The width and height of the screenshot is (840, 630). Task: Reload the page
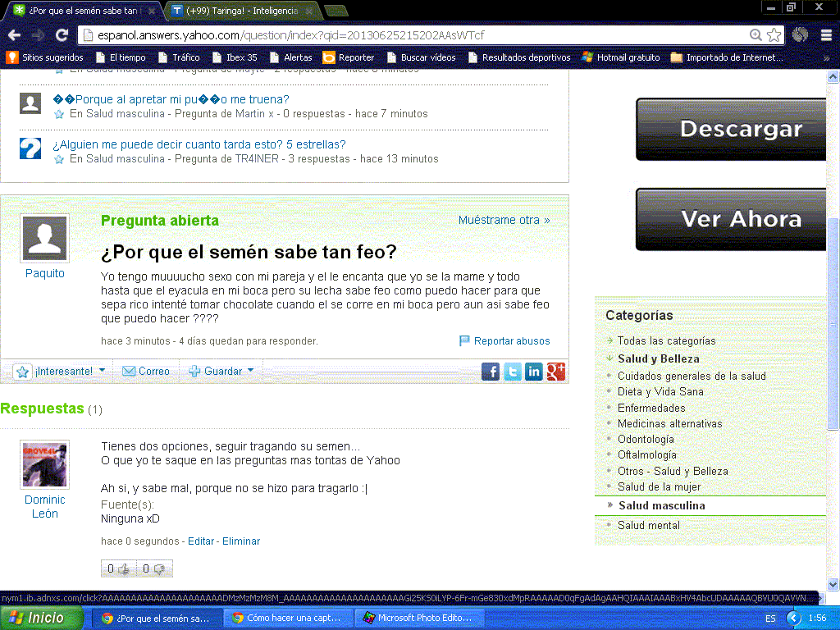tap(62, 35)
